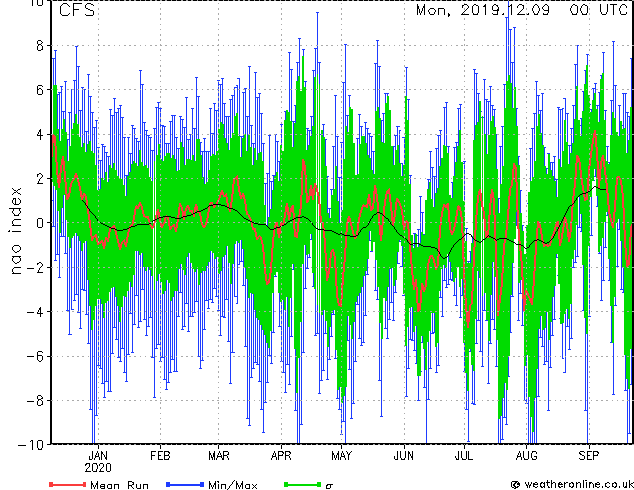Select the SEP axis label

tap(589, 456)
